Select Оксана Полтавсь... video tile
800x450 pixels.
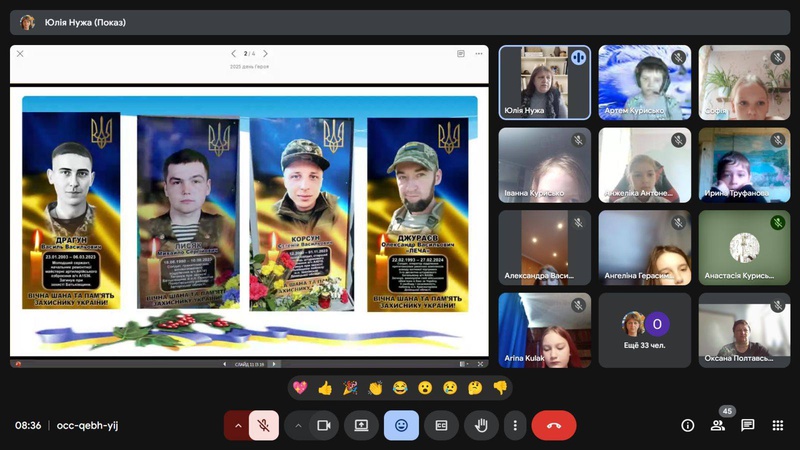pos(744,331)
